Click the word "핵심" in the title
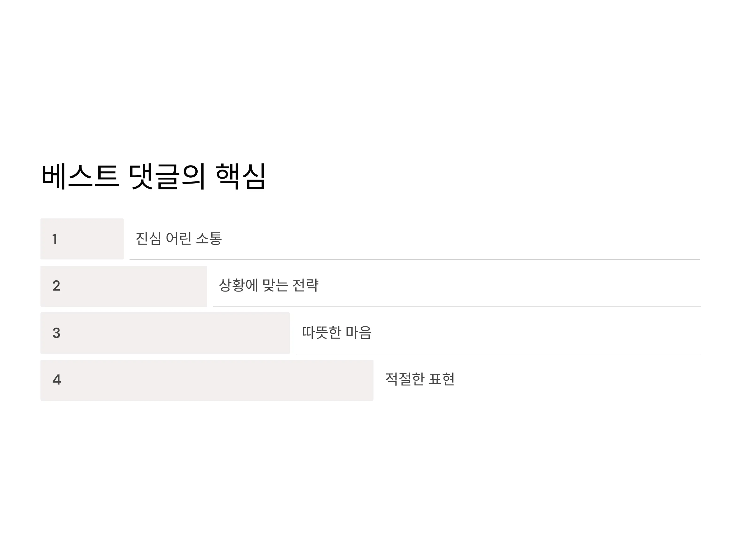The width and height of the screenshot is (747, 560). (241, 176)
